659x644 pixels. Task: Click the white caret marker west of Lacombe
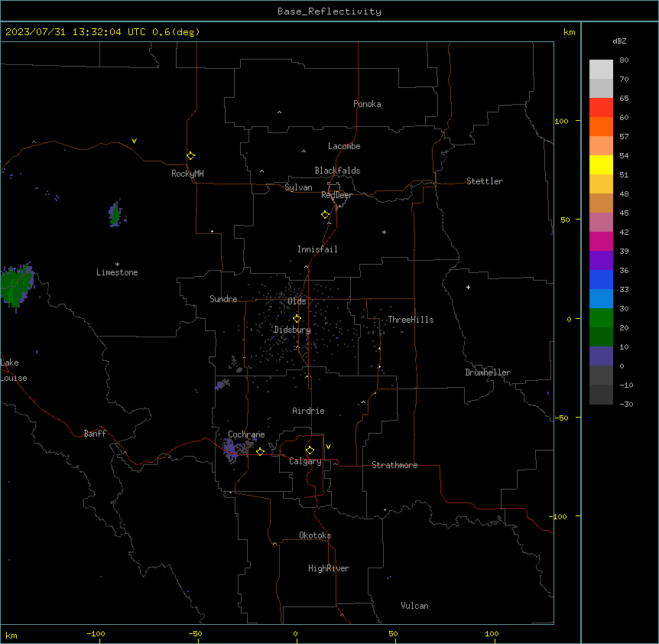pyautogui.click(x=304, y=151)
